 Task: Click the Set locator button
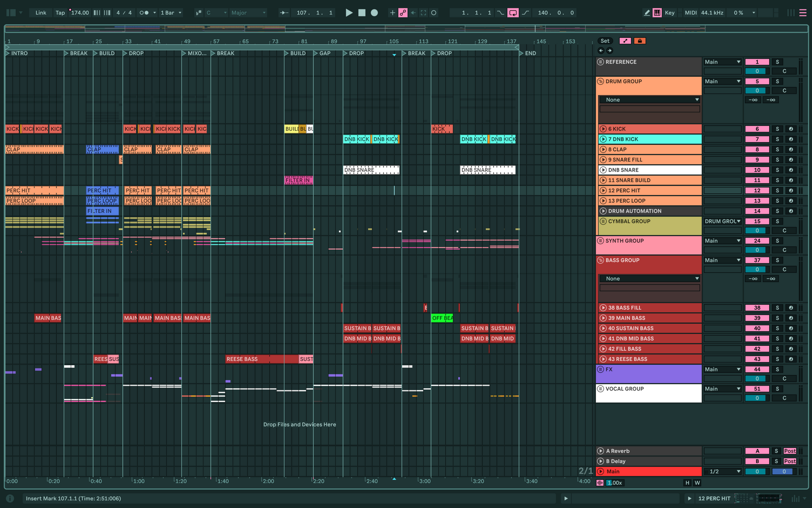coord(605,41)
